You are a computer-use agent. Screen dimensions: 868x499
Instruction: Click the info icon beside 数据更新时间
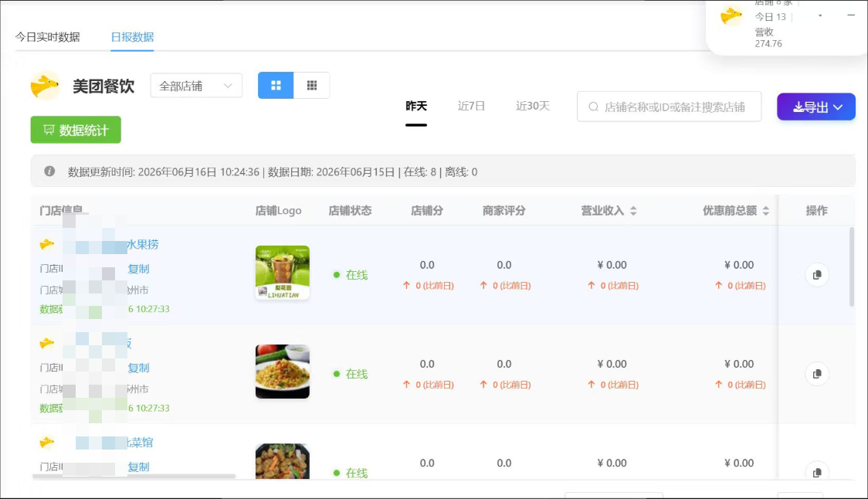click(49, 171)
